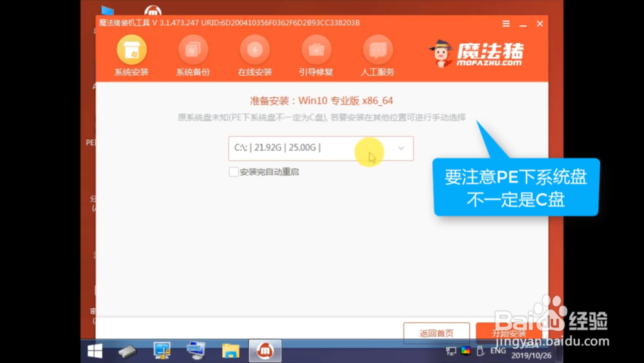The image size is (644, 363).
Task: Click the USB device tray icon
Action: [x=480, y=351]
